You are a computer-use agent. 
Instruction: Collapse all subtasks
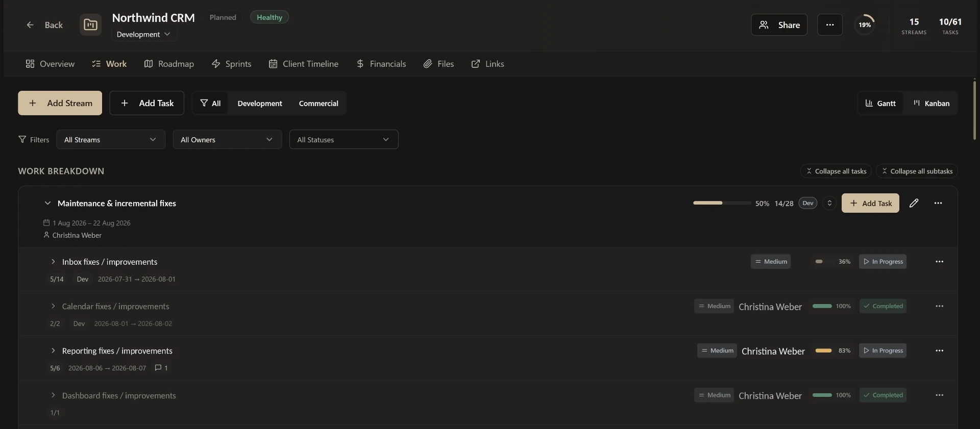coord(917,171)
